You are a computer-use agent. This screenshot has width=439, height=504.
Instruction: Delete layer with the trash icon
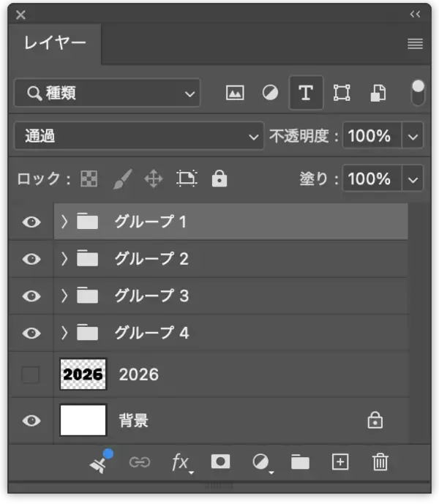click(x=380, y=462)
